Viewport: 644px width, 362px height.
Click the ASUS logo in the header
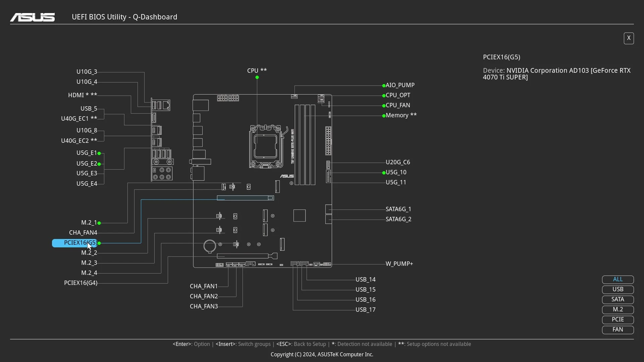32,17
